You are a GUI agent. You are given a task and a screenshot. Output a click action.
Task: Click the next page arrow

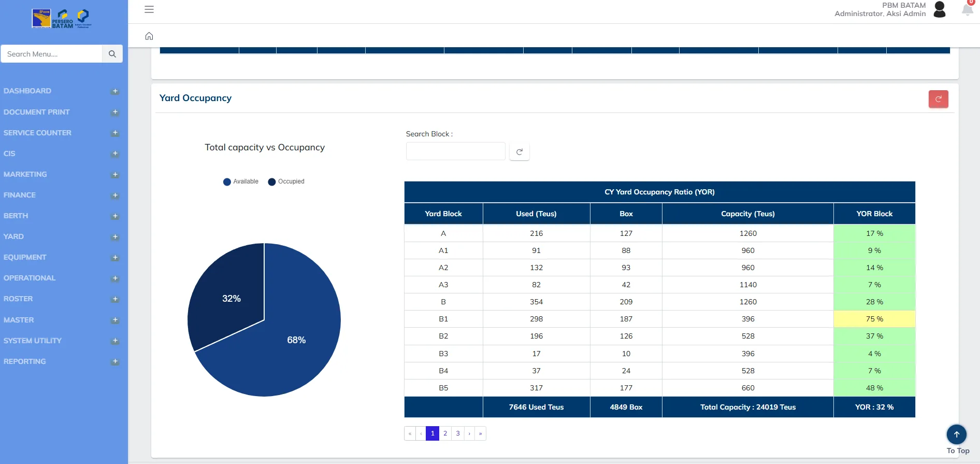469,433
